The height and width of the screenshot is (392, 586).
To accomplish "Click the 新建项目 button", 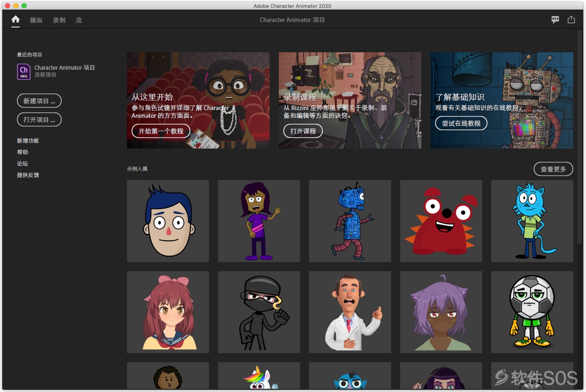I will 39,101.
